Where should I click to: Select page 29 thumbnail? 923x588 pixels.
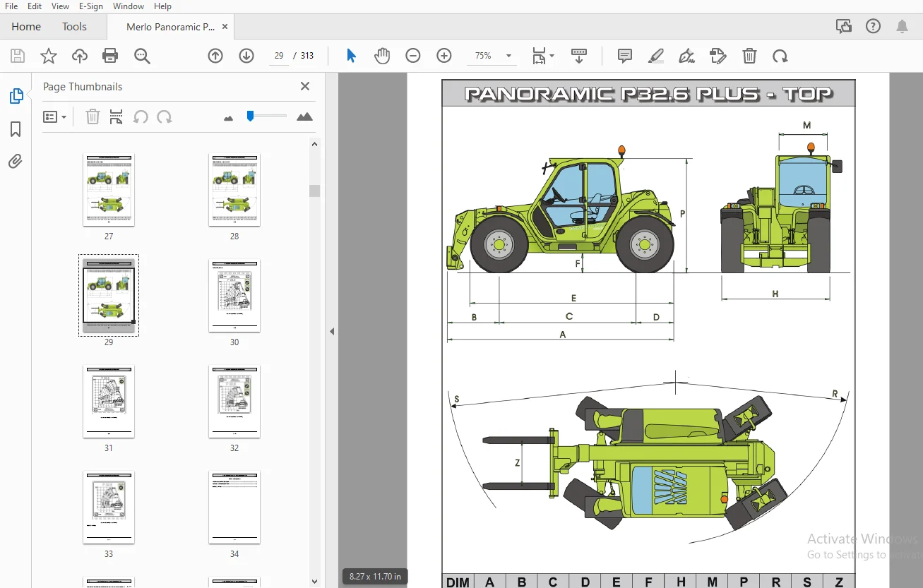[109, 295]
